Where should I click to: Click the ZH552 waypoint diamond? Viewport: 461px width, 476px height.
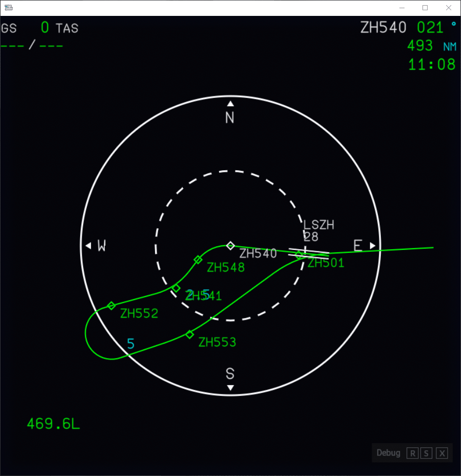111,306
